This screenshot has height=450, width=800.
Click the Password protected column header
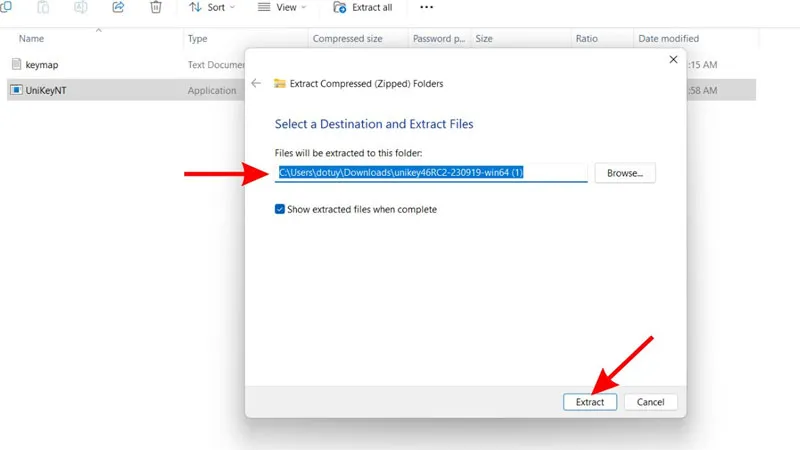pos(439,39)
